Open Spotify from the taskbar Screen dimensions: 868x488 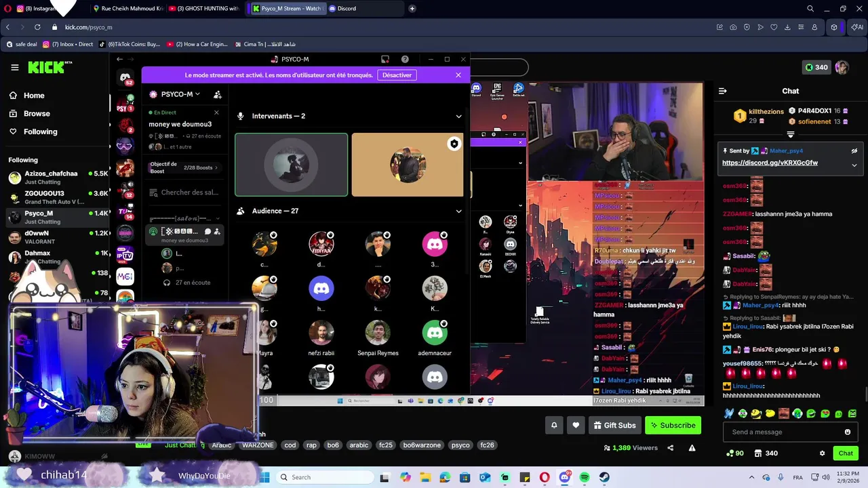tap(585, 477)
